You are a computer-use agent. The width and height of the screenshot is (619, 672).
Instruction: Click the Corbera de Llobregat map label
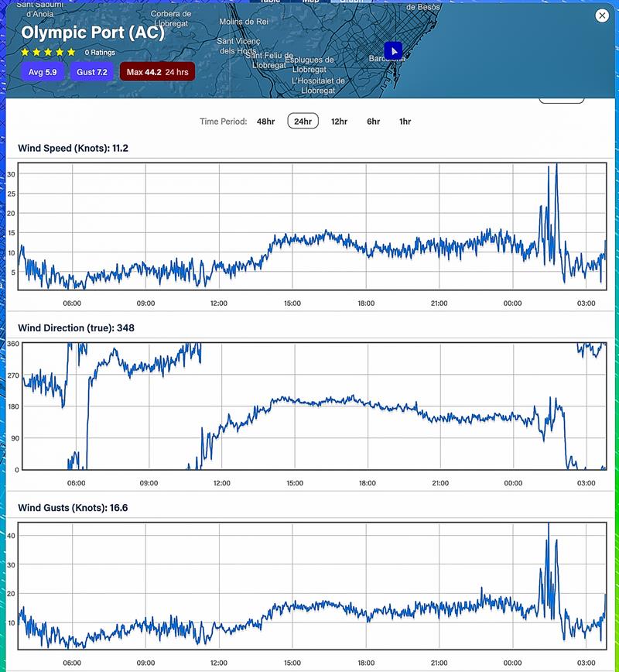click(171, 19)
